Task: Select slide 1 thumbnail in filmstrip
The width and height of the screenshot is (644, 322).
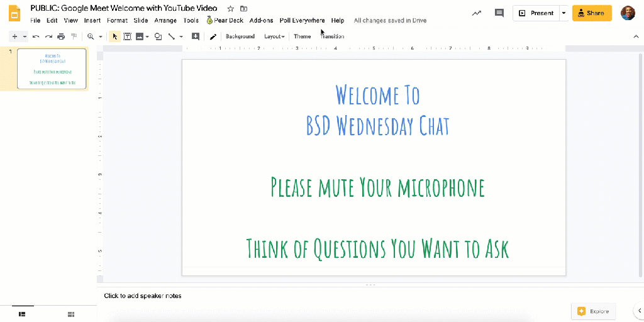Action: (x=52, y=69)
